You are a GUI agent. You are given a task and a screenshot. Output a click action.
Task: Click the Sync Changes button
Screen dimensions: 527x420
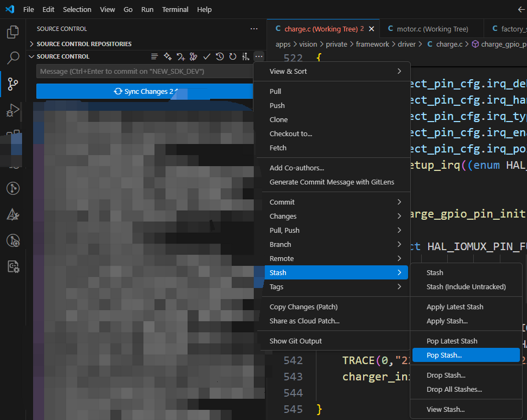coord(144,91)
